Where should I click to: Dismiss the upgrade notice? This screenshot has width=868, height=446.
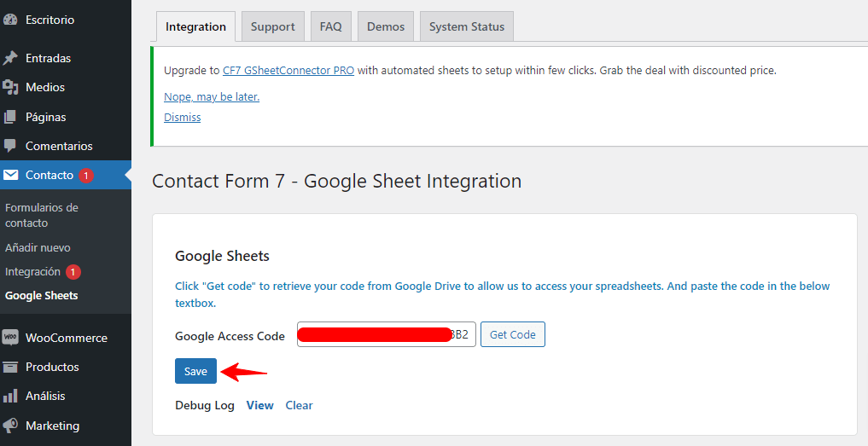pyautogui.click(x=182, y=118)
